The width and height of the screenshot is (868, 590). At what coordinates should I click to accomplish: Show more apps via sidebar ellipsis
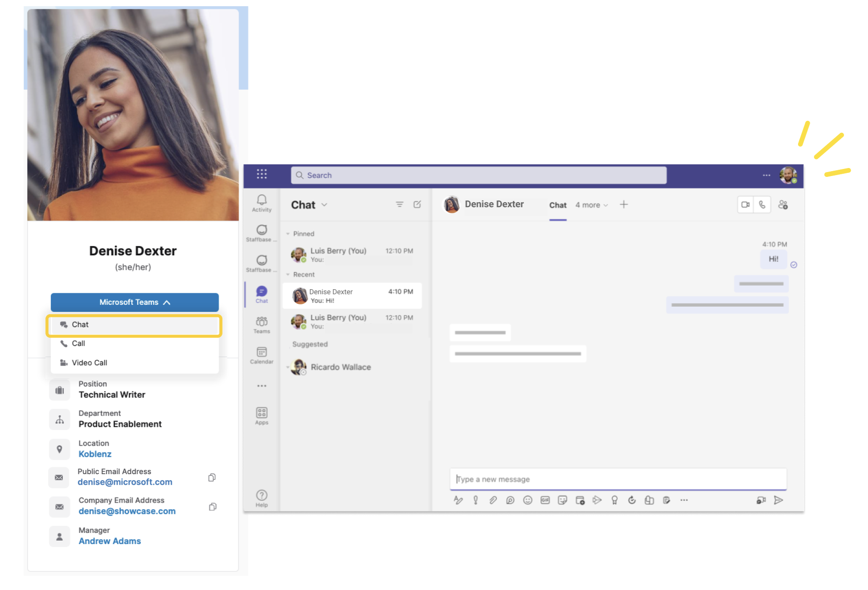262,386
